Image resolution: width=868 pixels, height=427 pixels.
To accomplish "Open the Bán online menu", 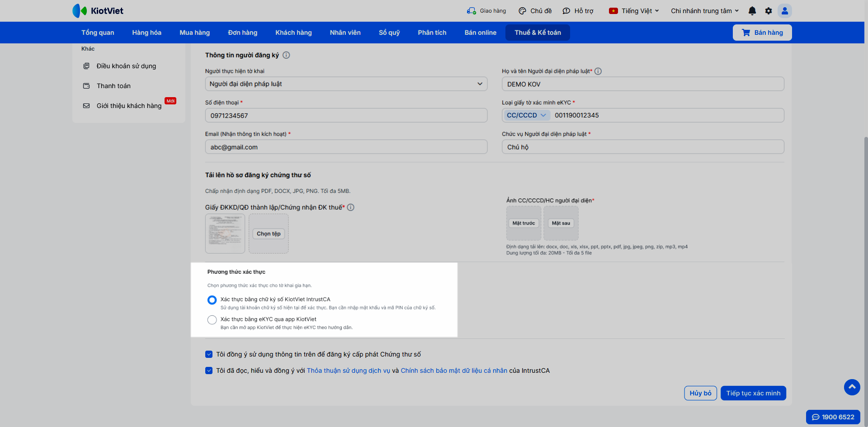I will click(481, 33).
